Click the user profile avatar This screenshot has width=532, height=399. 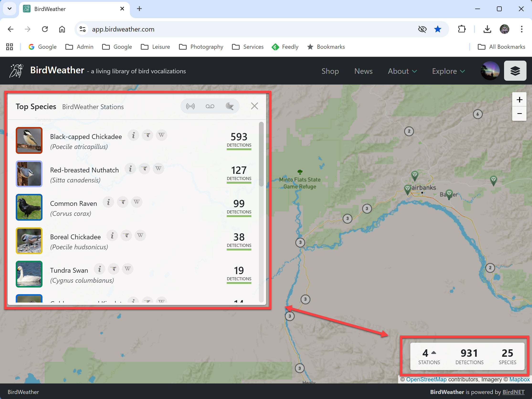tap(490, 71)
